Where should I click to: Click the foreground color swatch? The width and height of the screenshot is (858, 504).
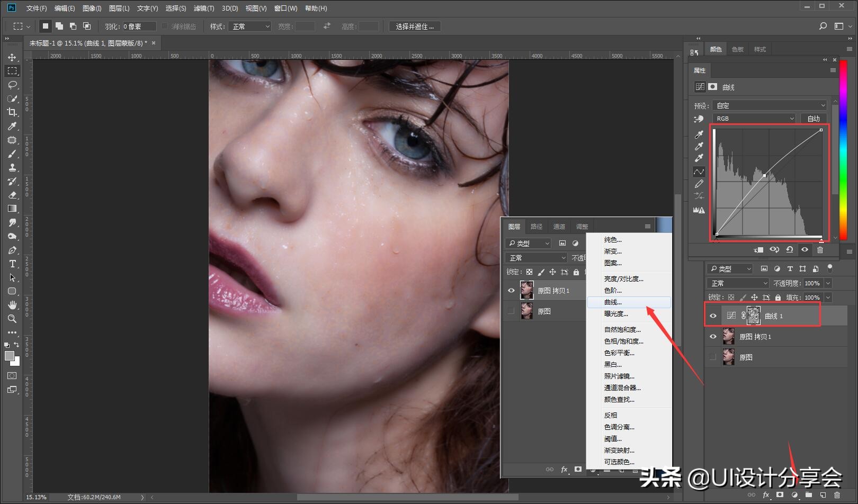[10, 356]
